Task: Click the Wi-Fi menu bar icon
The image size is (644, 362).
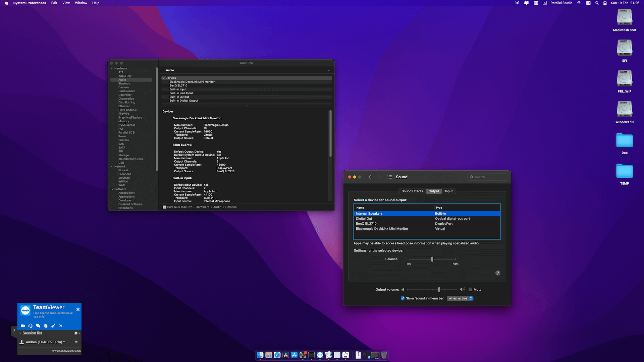Action: pos(579,3)
